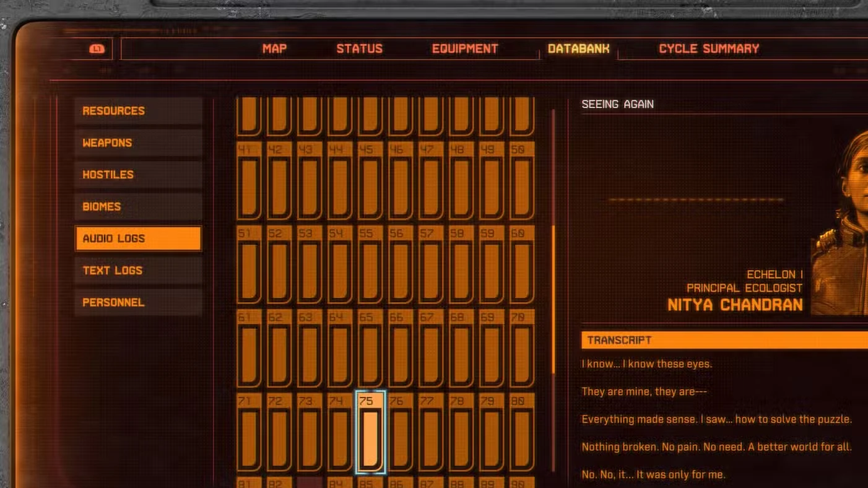
Task: Select audio log 66
Action: [x=401, y=349]
